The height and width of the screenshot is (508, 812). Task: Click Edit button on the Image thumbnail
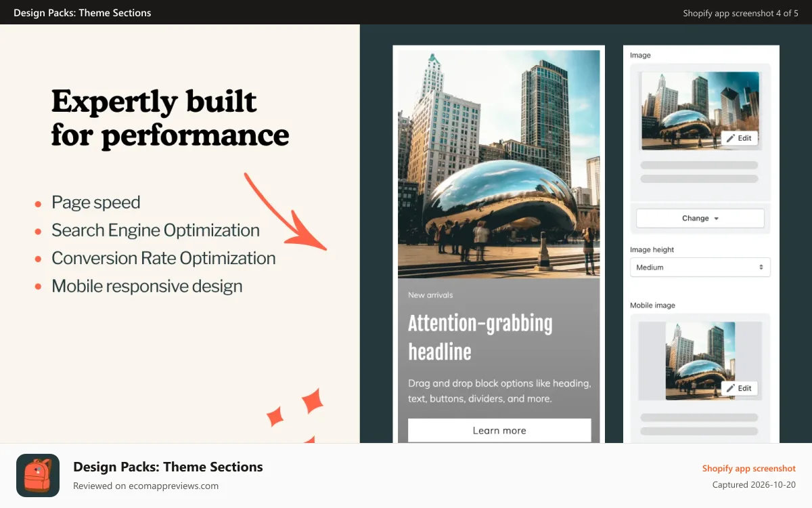(739, 138)
